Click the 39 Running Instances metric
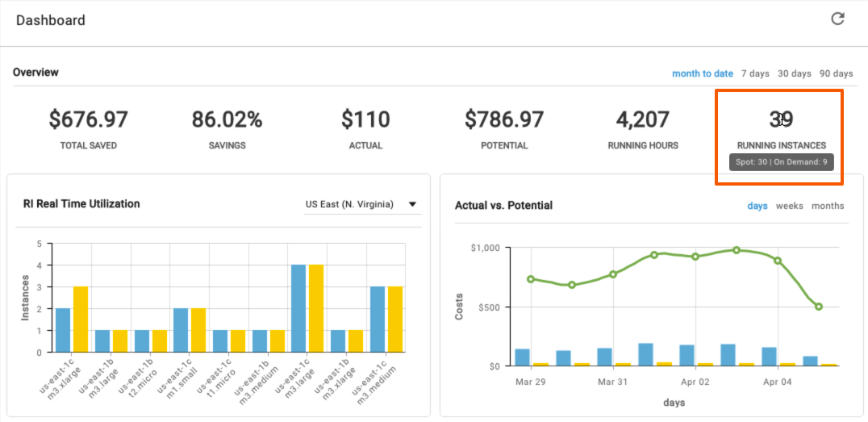The image size is (868, 422). (781, 120)
